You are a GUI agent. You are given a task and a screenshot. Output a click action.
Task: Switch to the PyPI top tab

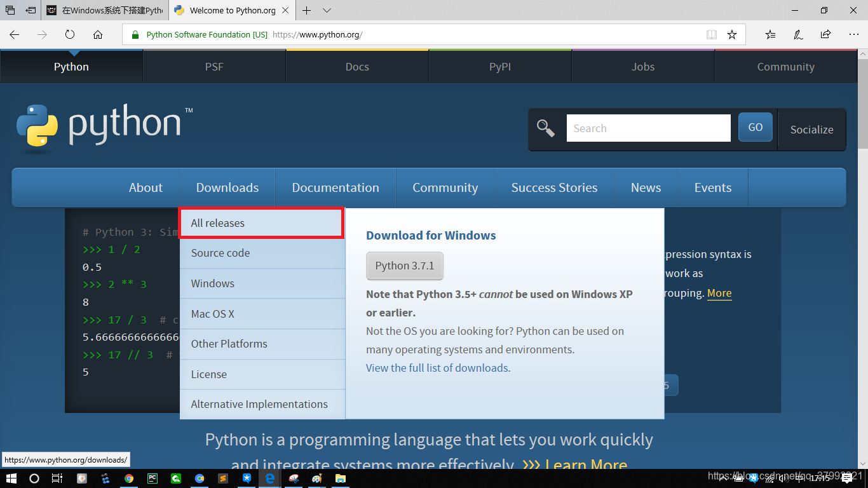(500, 67)
